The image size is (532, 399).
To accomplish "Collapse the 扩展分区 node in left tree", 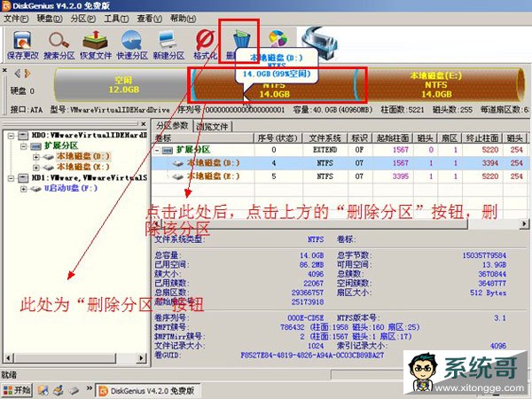I will click(23, 146).
